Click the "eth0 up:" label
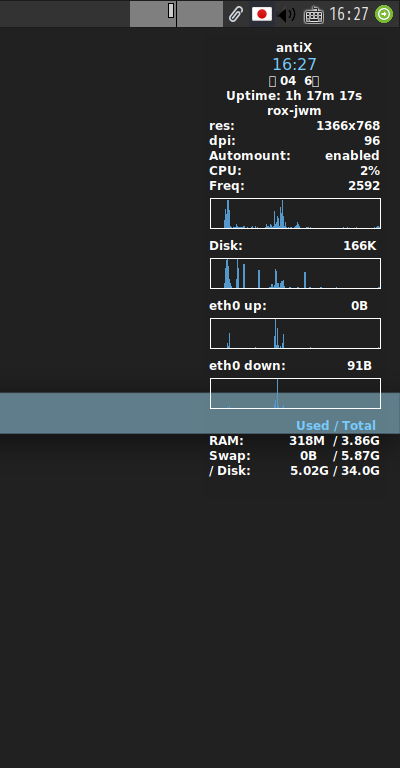Viewport: 400px width, 768px height. coord(238,306)
